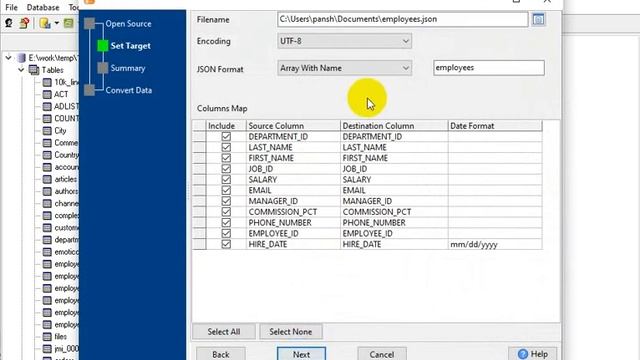Click the SALARY destination column cell

[x=394, y=180]
